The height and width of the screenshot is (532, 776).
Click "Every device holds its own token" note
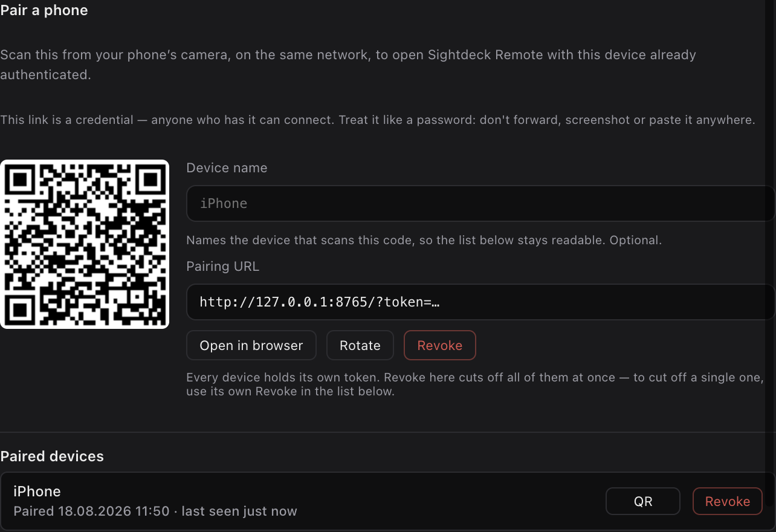coord(475,384)
